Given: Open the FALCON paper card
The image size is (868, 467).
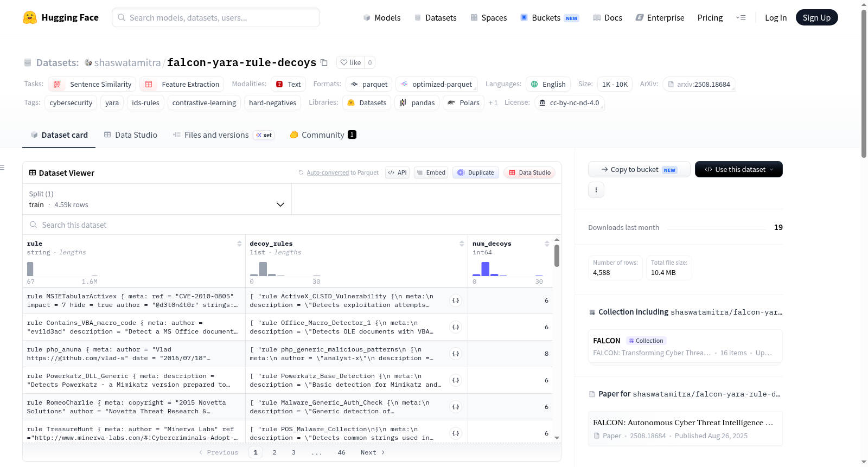Looking at the screenshot, I should point(685,428).
